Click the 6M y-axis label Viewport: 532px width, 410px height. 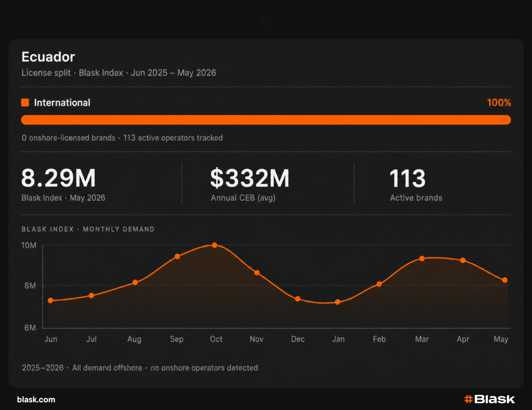pyautogui.click(x=30, y=328)
